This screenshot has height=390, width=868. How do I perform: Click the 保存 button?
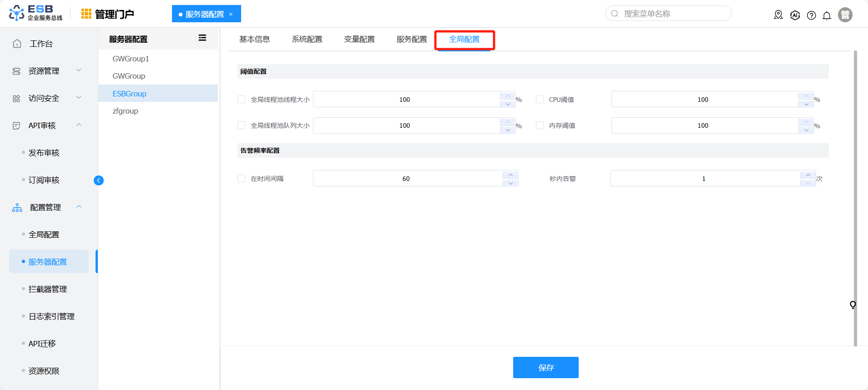(x=545, y=367)
